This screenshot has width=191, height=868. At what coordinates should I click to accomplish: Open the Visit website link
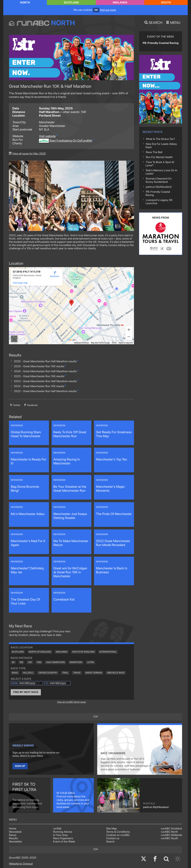coord(47,136)
